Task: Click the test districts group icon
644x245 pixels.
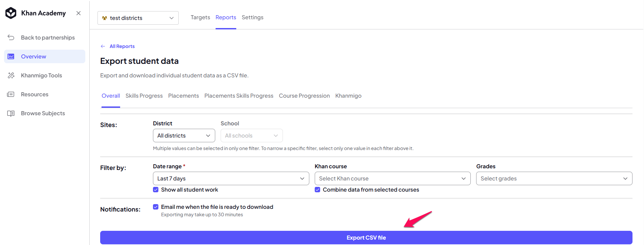Action: 105,18
